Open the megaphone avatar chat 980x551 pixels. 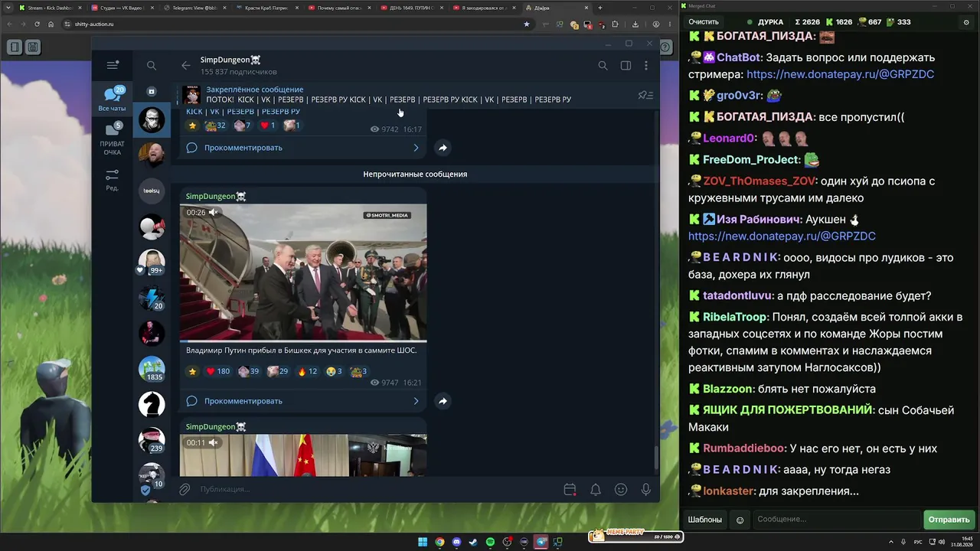point(152,227)
